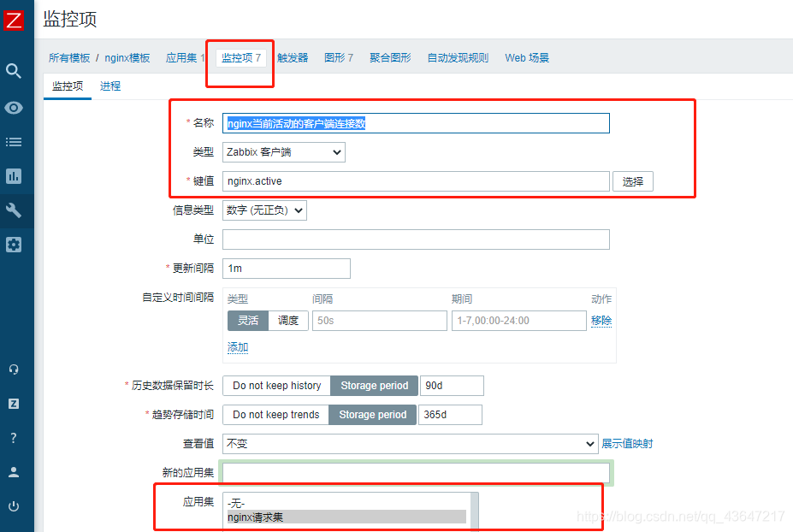Focus the 新的应用集 input field
The width and height of the screenshot is (793, 532).
coord(417,473)
